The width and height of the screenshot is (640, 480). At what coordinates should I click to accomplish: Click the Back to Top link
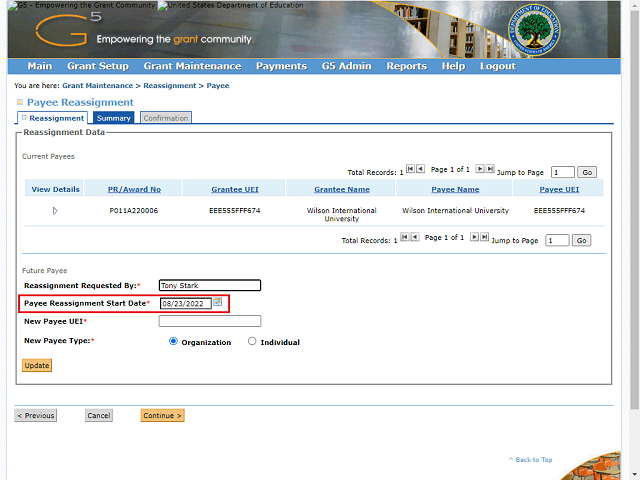pyautogui.click(x=531, y=460)
